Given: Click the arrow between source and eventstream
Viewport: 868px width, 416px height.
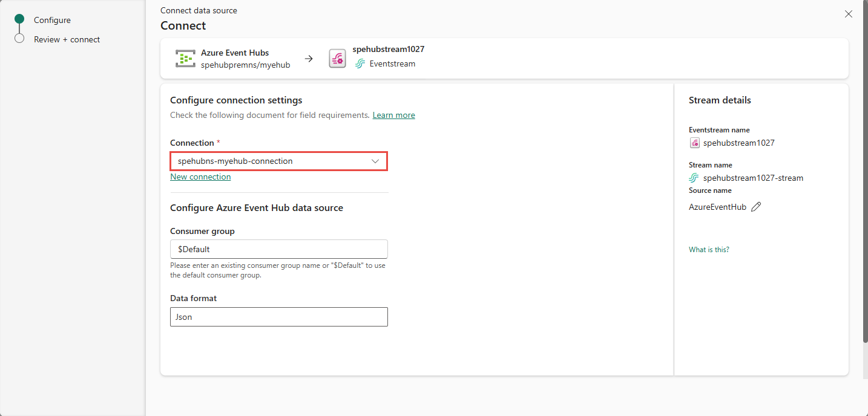Looking at the screenshot, I should point(309,59).
